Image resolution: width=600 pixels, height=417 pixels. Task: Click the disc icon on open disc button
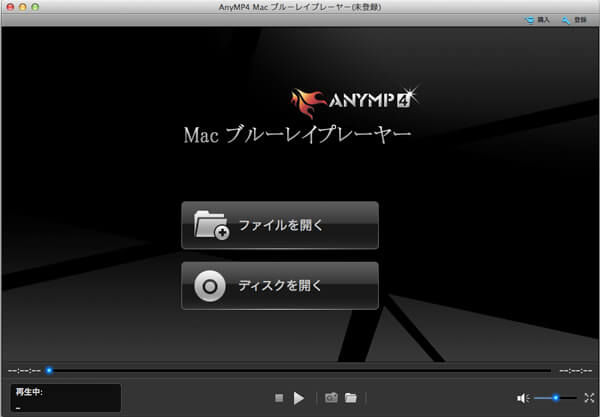click(x=211, y=287)
